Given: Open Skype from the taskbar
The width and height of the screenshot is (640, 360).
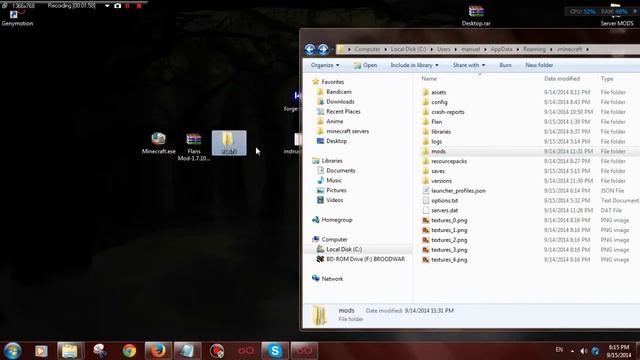Looking at the screenshot, I should coord(275,351).
